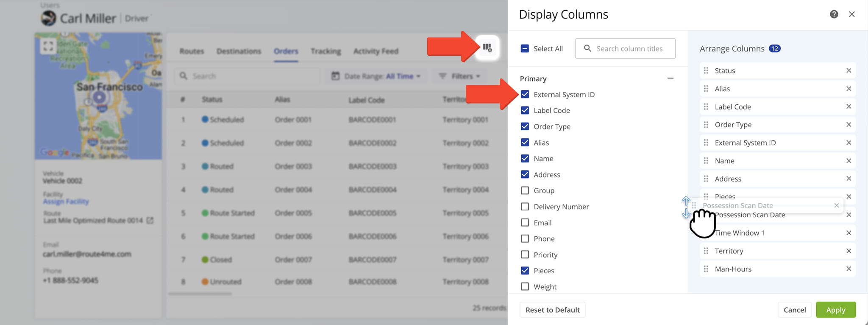This screenshot has height=325, width=868.
Task: Click the help question mark icon
Action: coord(834,14)
